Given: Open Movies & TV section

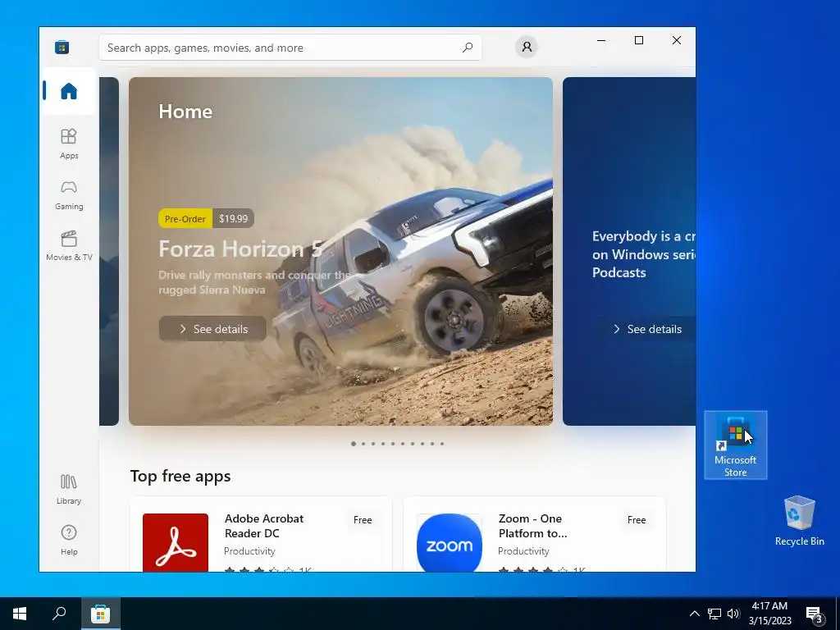Looking at the screenshot, I should [69, 246].
